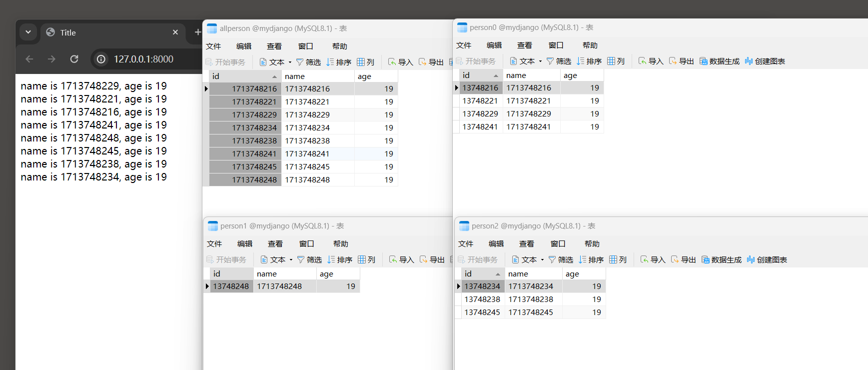
Task: Click 筛选 filter in allperson toolbar
Action: coord(308,62)
